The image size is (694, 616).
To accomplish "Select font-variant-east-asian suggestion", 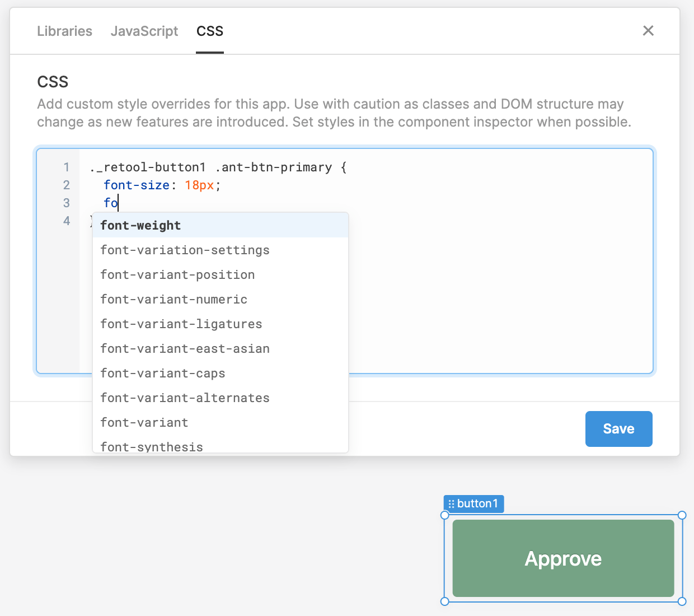I will (x=221, y=348).
